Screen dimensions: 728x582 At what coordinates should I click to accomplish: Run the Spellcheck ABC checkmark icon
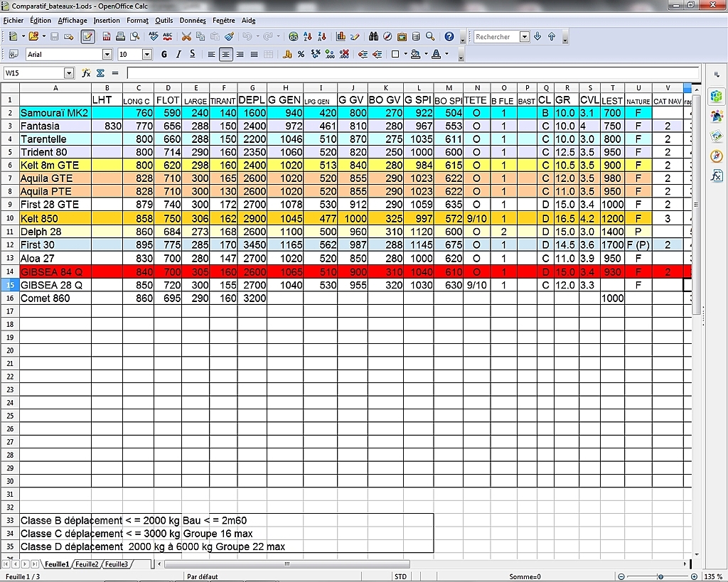pos(154,36)
